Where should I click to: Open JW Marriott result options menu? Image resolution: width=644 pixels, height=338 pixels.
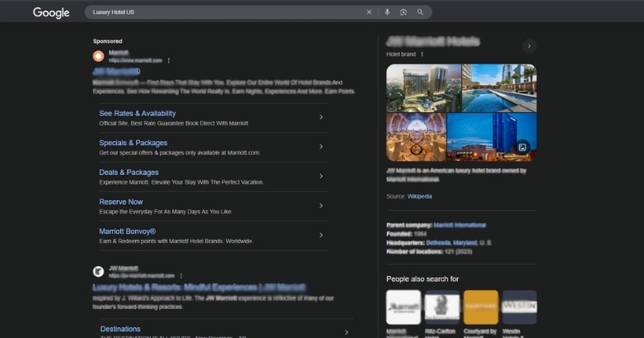click(181, 276)
